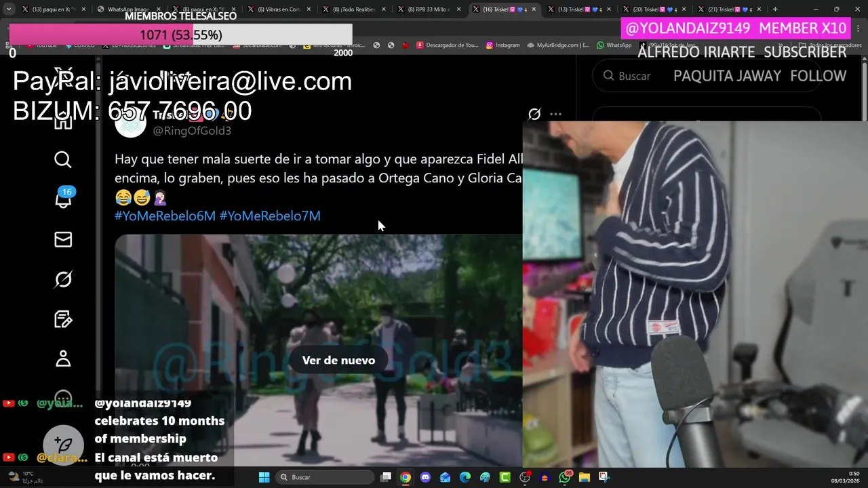Image resolution: width=868 pixels, height=488 pixels.
Task: Click Grok icon on the tweet header
Action: tap(534, 114)
